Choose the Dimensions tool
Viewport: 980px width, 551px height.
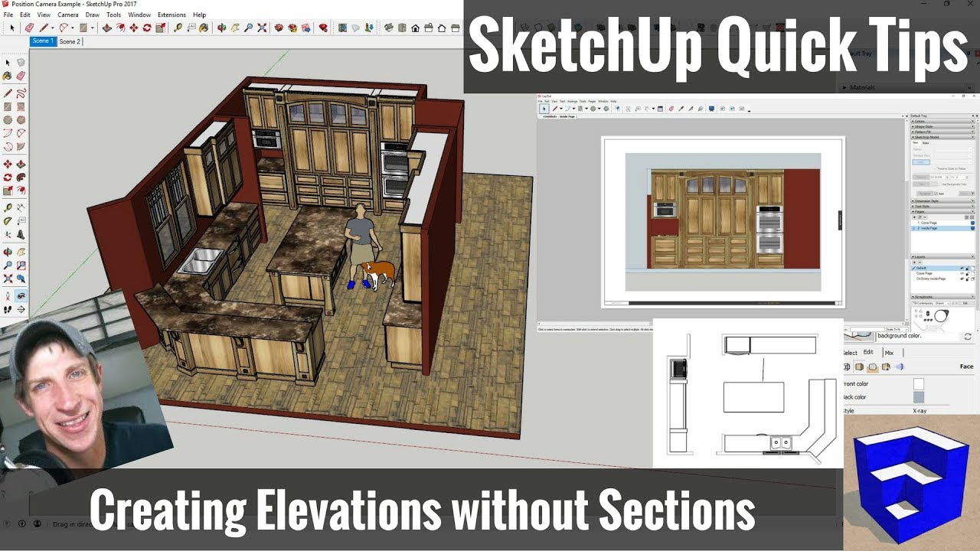pos(21,207)
